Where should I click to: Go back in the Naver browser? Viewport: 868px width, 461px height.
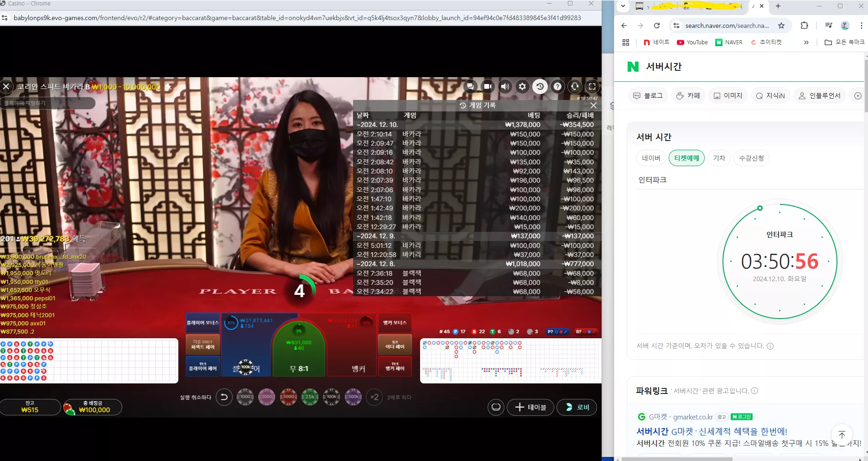[x=624, y=26]
